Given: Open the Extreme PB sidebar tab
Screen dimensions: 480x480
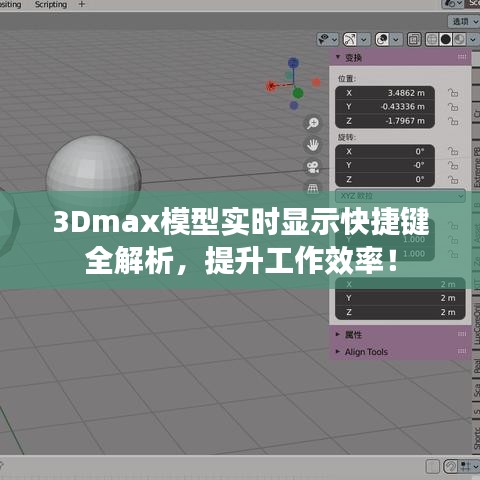Looking at the screenshot, I should (476, 166).
